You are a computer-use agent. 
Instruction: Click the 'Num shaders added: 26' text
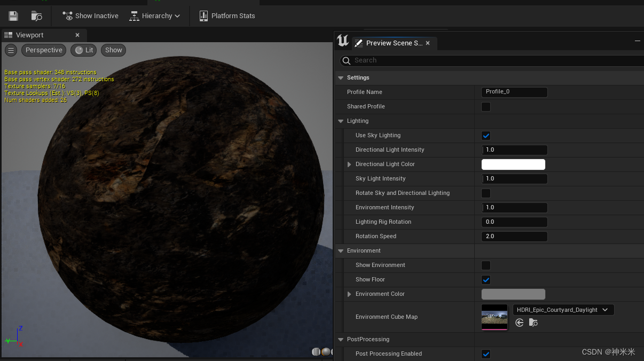[36, 100]
